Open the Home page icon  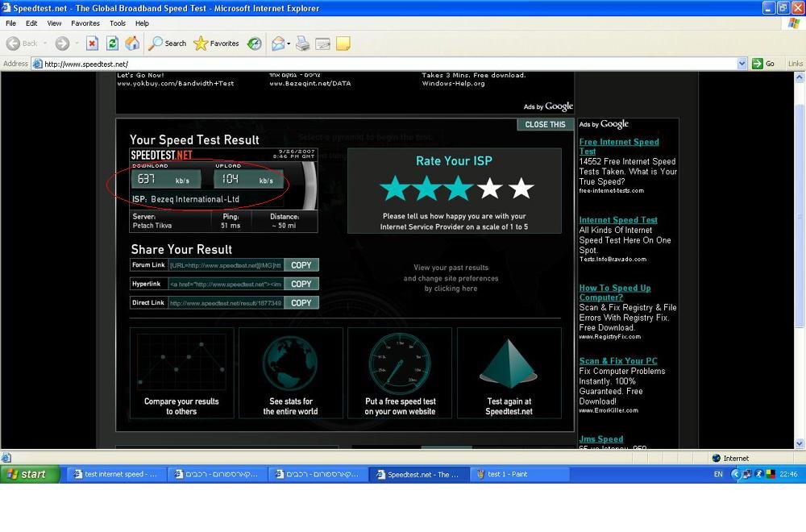(132, 44)
